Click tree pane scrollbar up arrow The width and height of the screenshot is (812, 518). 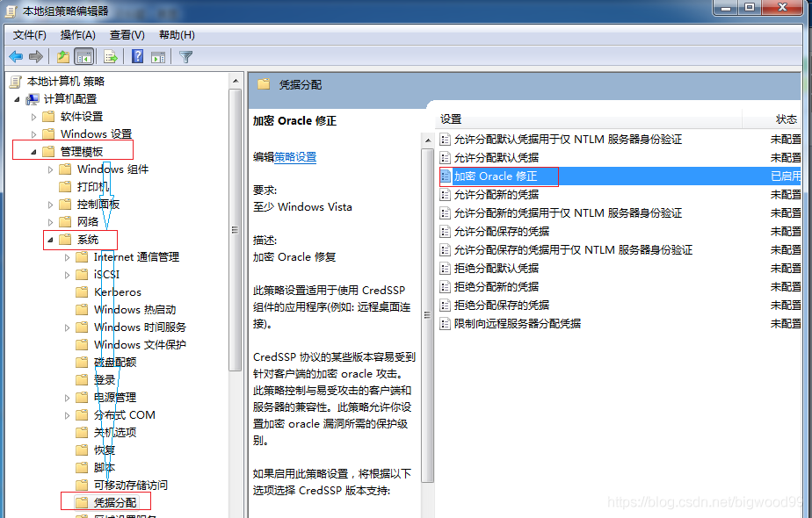tap(236, 82)
